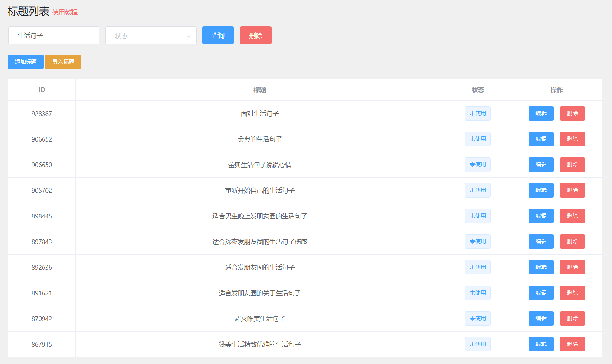Edit the row 面对生活句子
This screenshot has height=364, width=612.
pyautogui.click(x=541, y=113)
